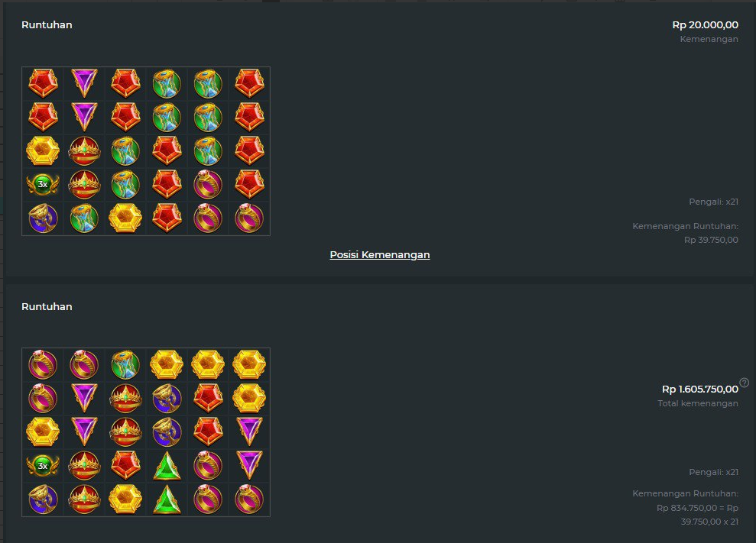Click bottom-row green hourglass in the upper grid
Viewport: 756px width, 543px height.
(x=84, y=218)
